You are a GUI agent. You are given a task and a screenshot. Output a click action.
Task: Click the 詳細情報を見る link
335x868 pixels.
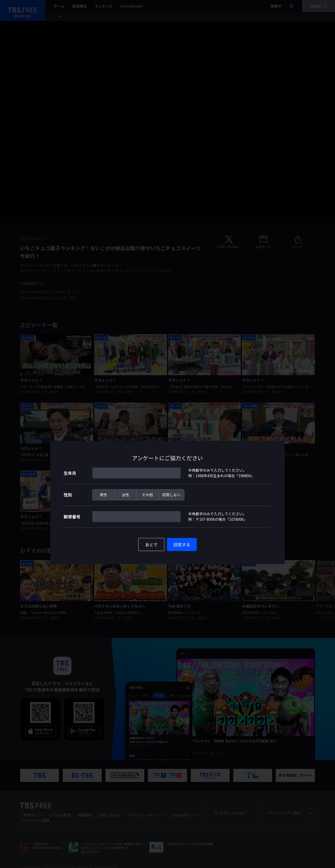(33, 284)
